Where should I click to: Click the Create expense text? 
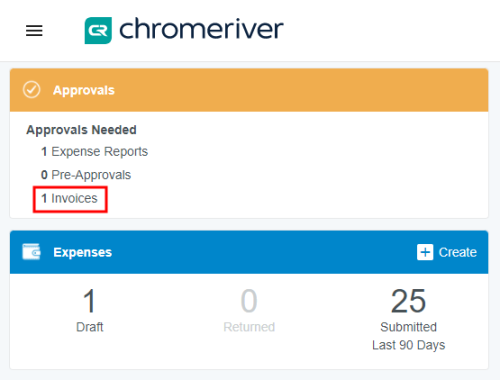click(x=458, y=252)
